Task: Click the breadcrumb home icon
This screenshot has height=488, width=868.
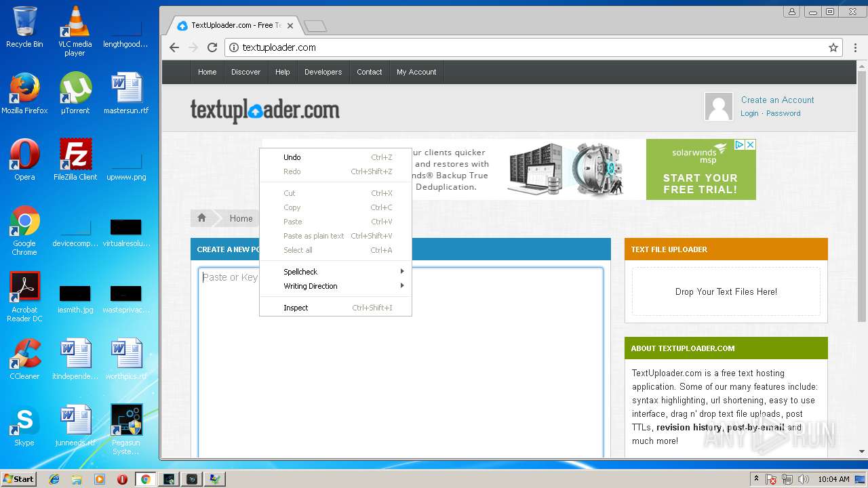Action: [x=201, y=218]
